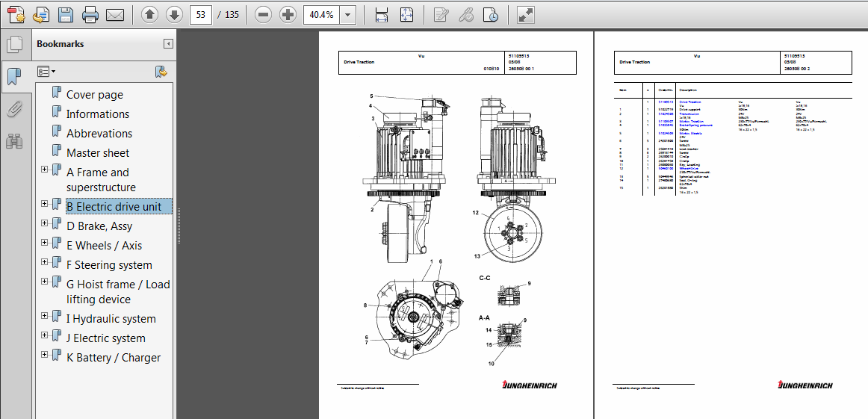Toggle the Bookmarks panel ribbon icon
Image resolution: width=868 pixels, height=419 pixels.
(x=14, y=76)
